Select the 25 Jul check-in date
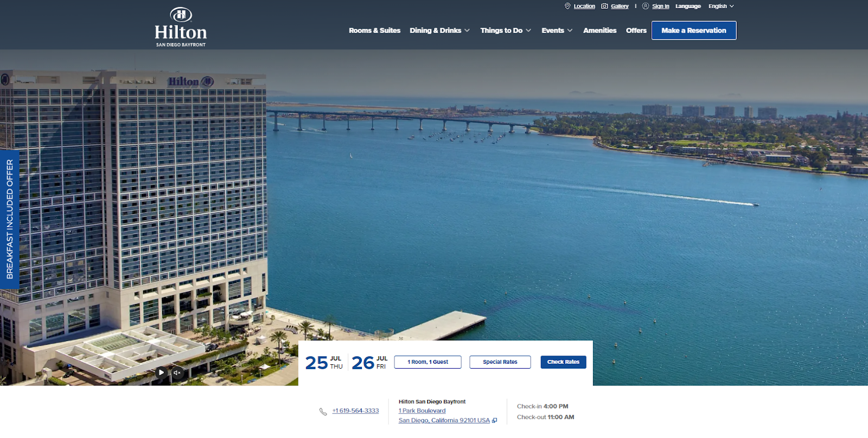The height and width of the screenshot is (438, 868). click(x=324, y=363)
